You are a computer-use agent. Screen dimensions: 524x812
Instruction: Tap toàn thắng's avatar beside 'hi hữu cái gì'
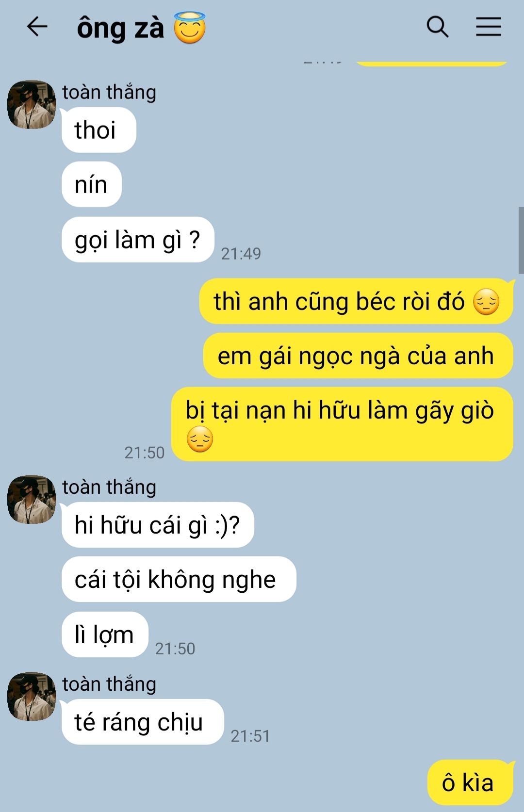tap(32, 500)
